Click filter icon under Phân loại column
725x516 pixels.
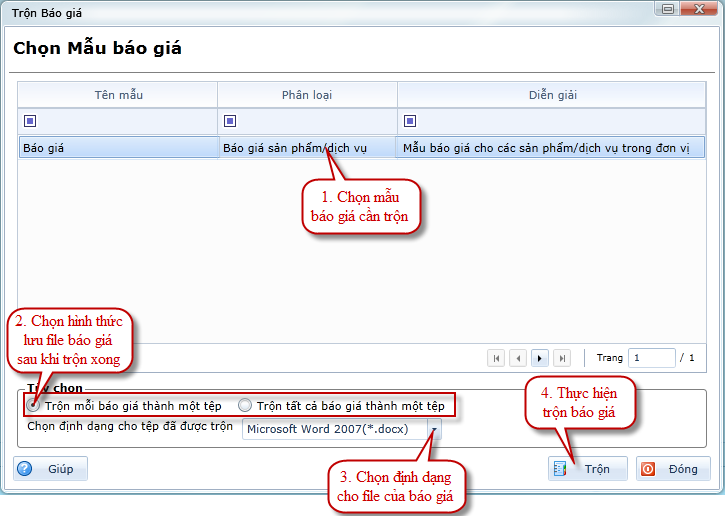(230, 121)
